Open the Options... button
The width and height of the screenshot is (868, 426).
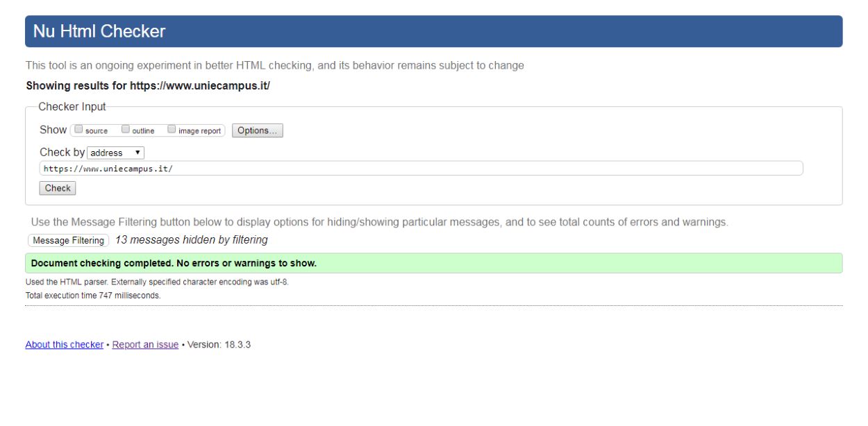258,130
